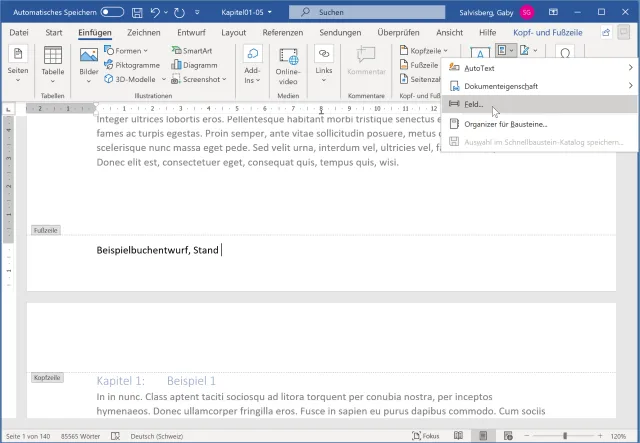
Task: Click the Onlinevideo button
Action: click(288, 65)
